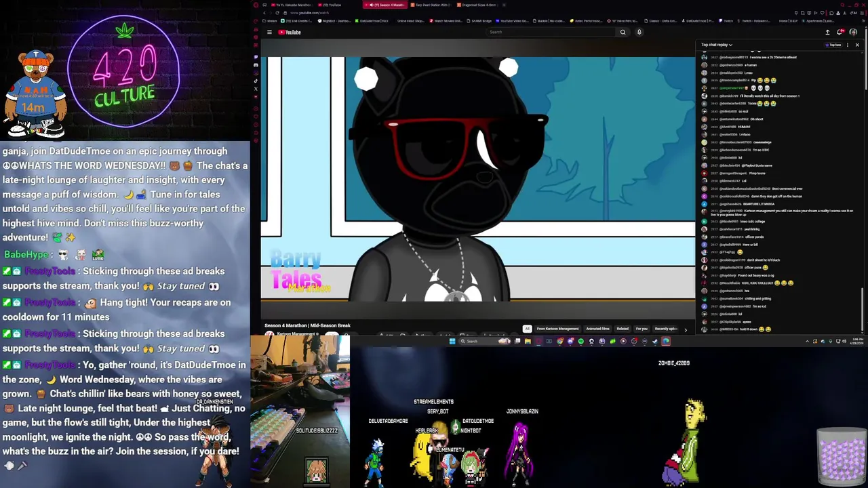Go back with browser back arrow
Viewport: 868px width, 488px height.
(x=264, y=13)
